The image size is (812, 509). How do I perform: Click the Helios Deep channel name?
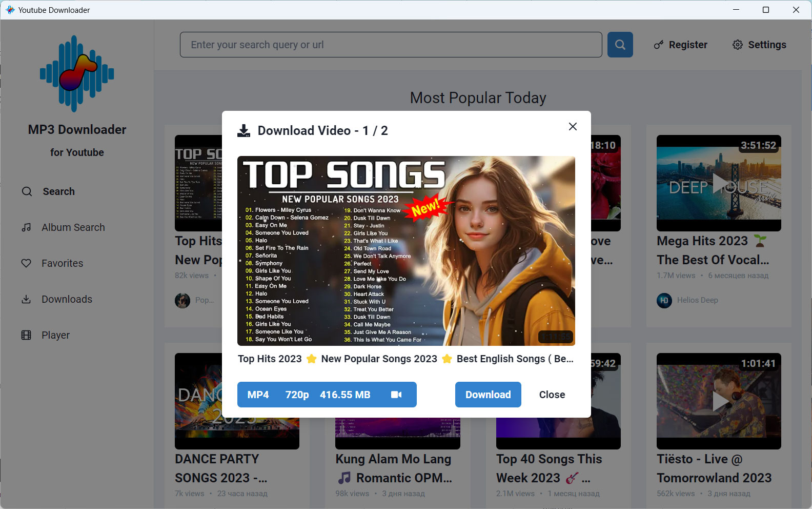[697, 300]
